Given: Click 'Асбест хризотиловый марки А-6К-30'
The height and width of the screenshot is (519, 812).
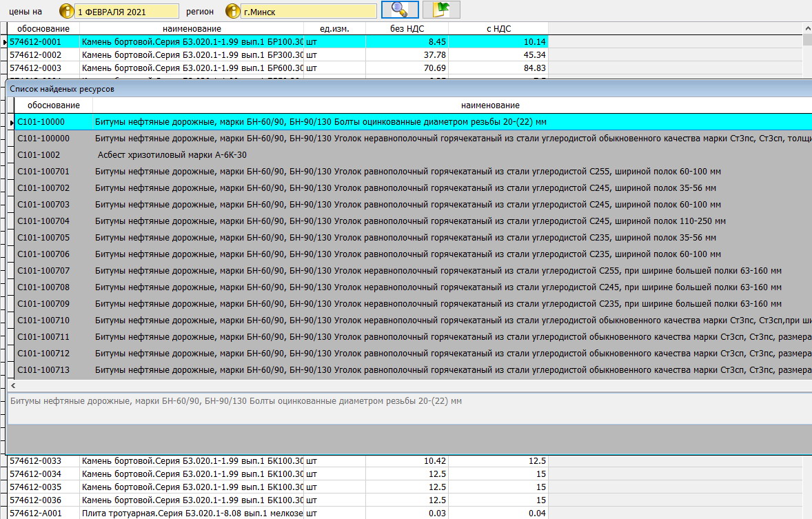Looking at the screenshot, I should click(172, 155).
